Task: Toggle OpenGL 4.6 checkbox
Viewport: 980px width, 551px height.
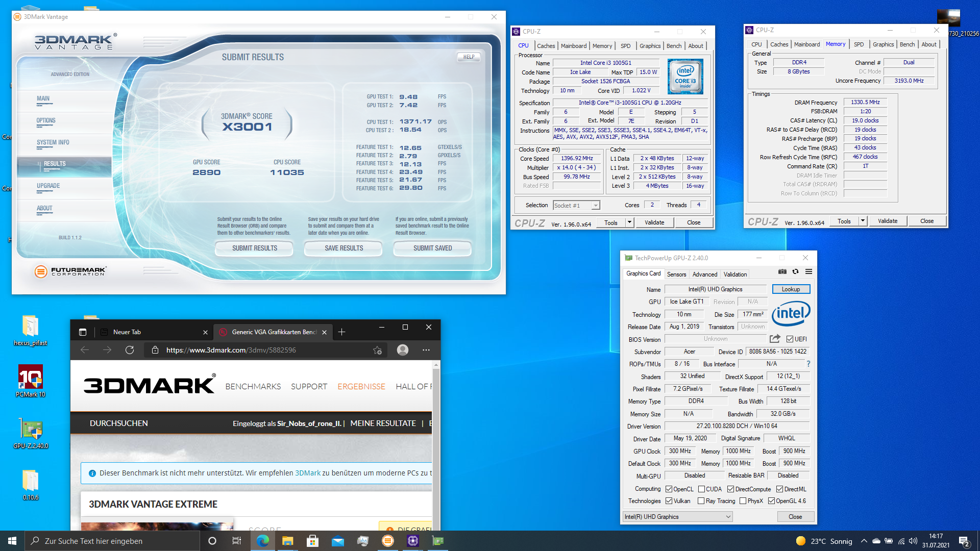Action: [x=771, y=501]
